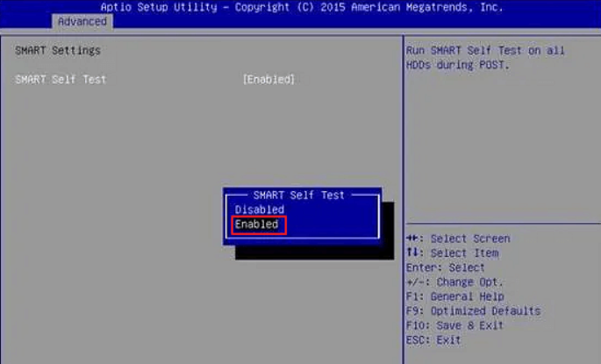Click the SMART Settings heading
The width and height of the screenshot is (601, 364).
tap(58, 50)
